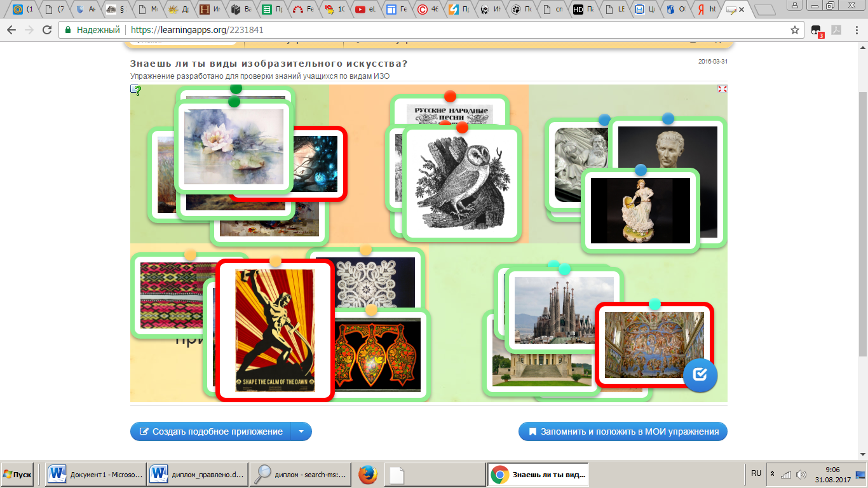Select the owl engraving card
The image size is (868, 488).
[462, 182]
